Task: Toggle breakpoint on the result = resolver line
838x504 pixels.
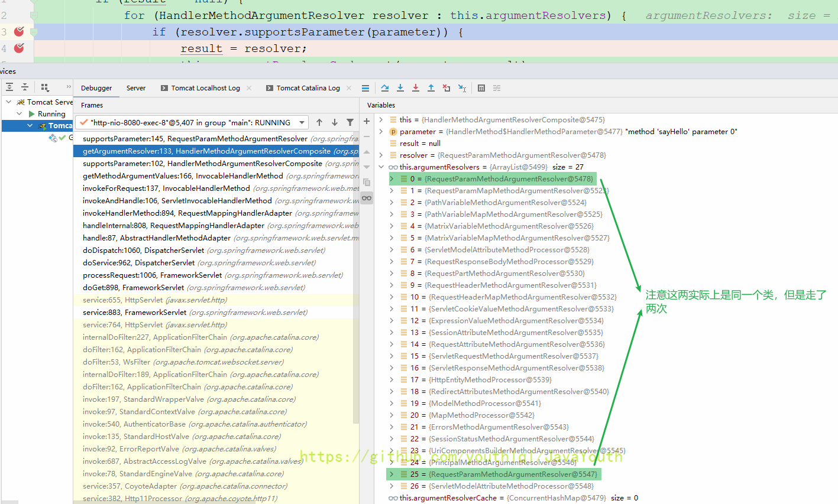Action: pos(19,48)
